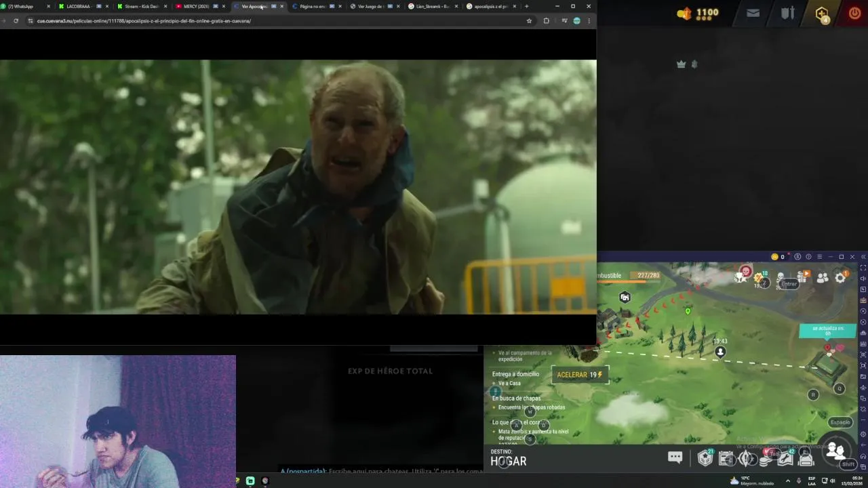
Task: Open the red skull icon on the map
Action: (x=746, y=271)
